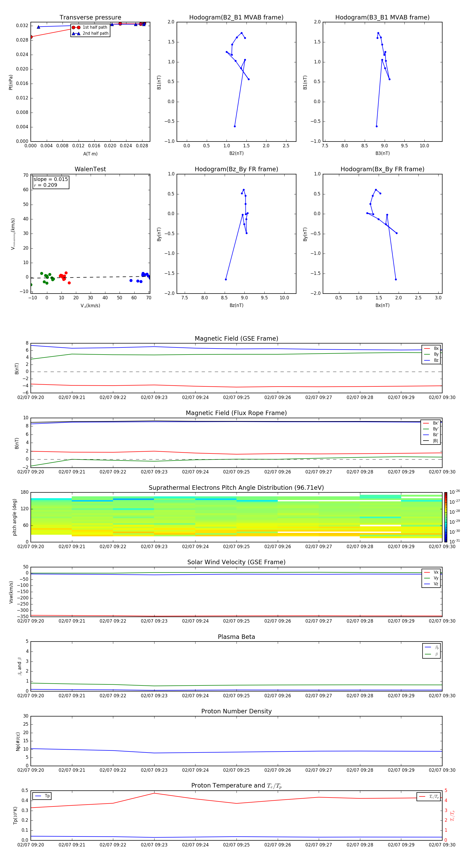Click the lowest data point in the B2_B1 hodogram
Viewport: 473px width, 868px height.
pos(235,126)
